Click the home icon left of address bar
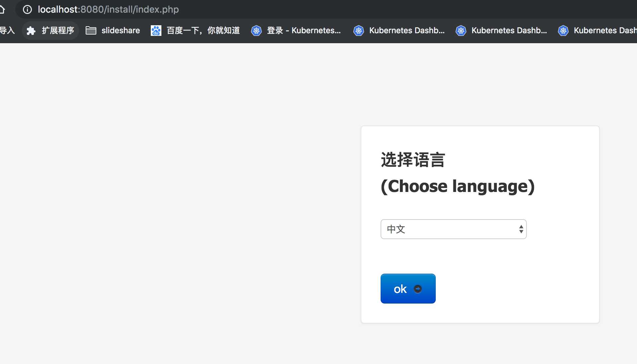Screen dimensions: 637x364 point(2,9)
